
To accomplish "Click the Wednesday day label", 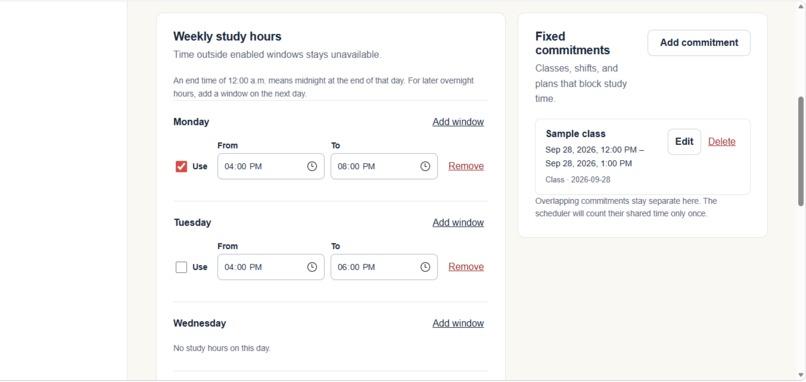I will 199,323.
